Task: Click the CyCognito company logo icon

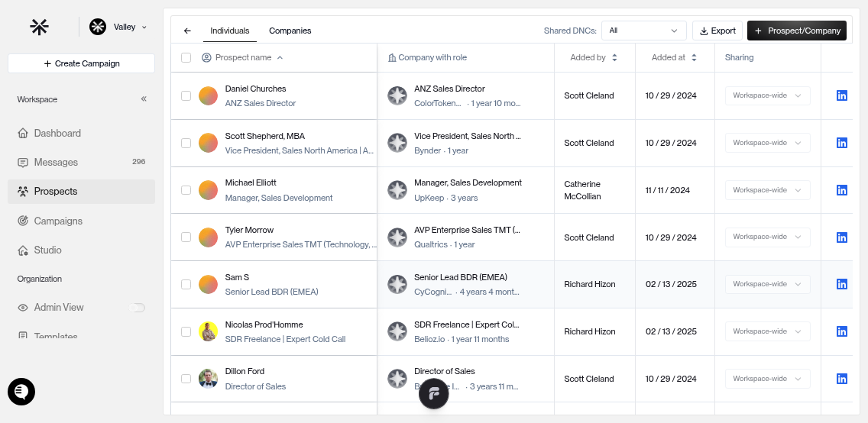Action: (x=397, y=284)
